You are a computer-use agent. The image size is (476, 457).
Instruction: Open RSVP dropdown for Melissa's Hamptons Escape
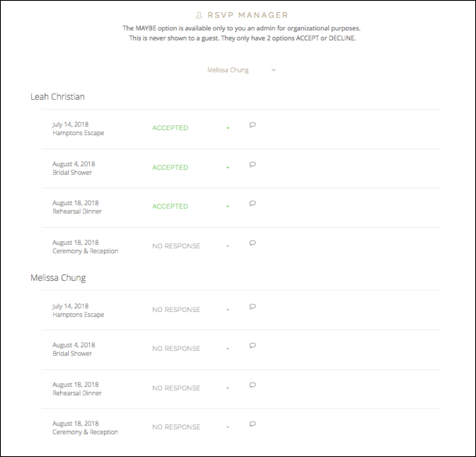coord(228,310)
